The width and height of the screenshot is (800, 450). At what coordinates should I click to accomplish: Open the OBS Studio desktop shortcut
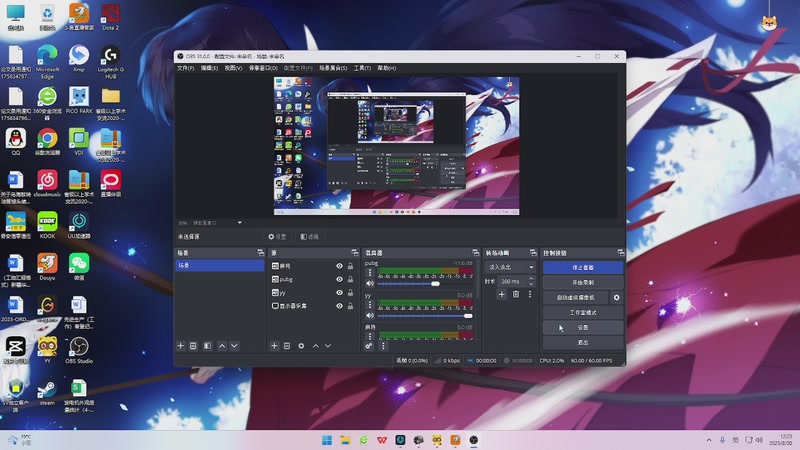click(79, 350)
